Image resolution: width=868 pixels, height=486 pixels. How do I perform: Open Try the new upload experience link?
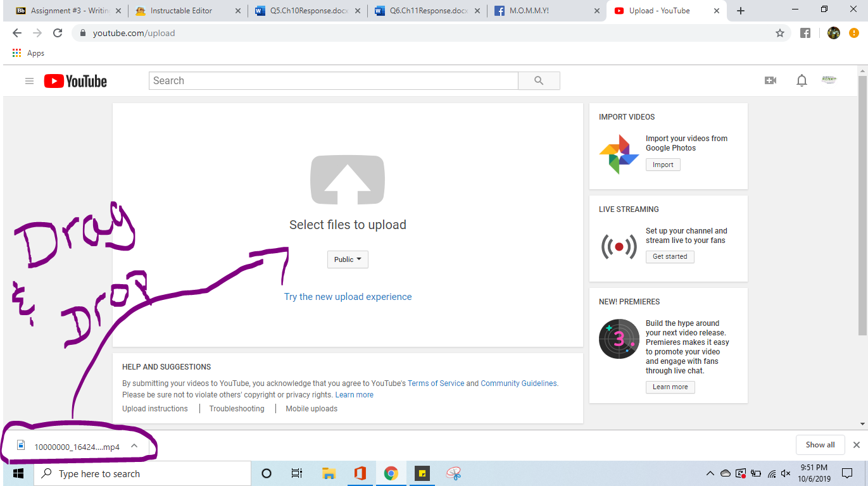348,297
